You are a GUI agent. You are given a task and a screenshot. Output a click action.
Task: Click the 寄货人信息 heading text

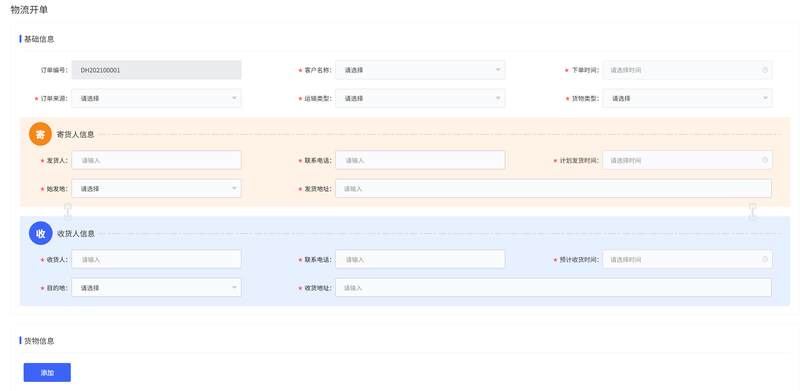[76, 135]
